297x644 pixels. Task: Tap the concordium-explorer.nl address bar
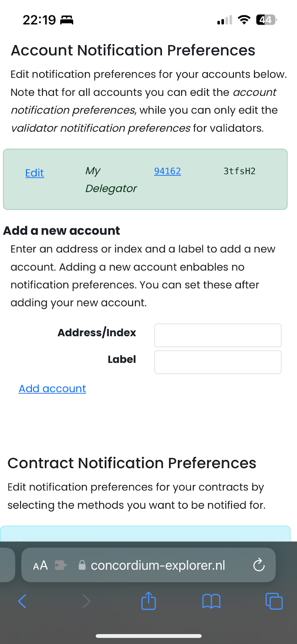[x=158, y=566]
